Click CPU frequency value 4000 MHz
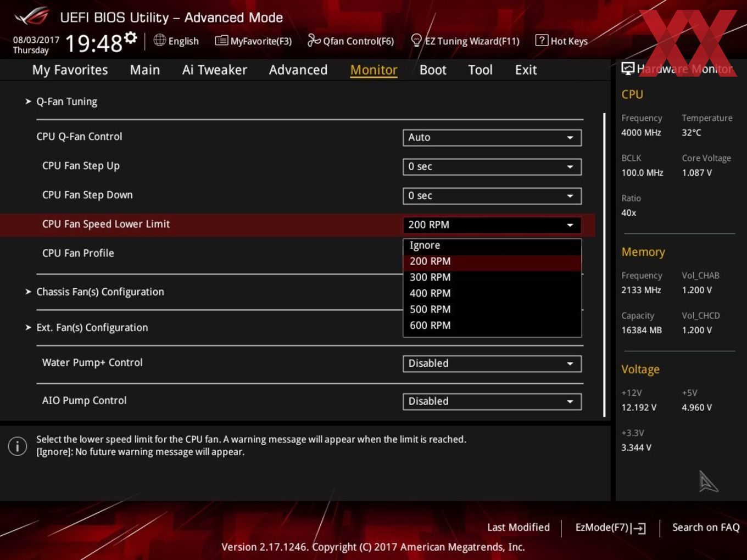 coord(641,132)
